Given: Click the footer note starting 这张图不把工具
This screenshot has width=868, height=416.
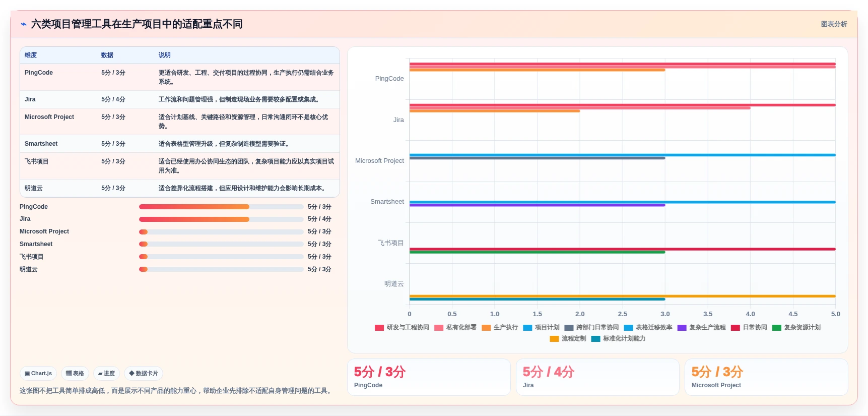Looking at the screenshot, I should pyautogui.click(x=176, y=391).
